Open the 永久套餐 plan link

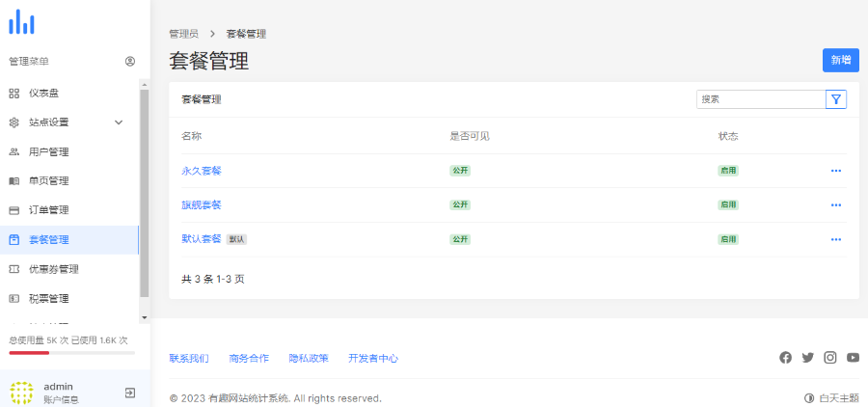[202, 171]
